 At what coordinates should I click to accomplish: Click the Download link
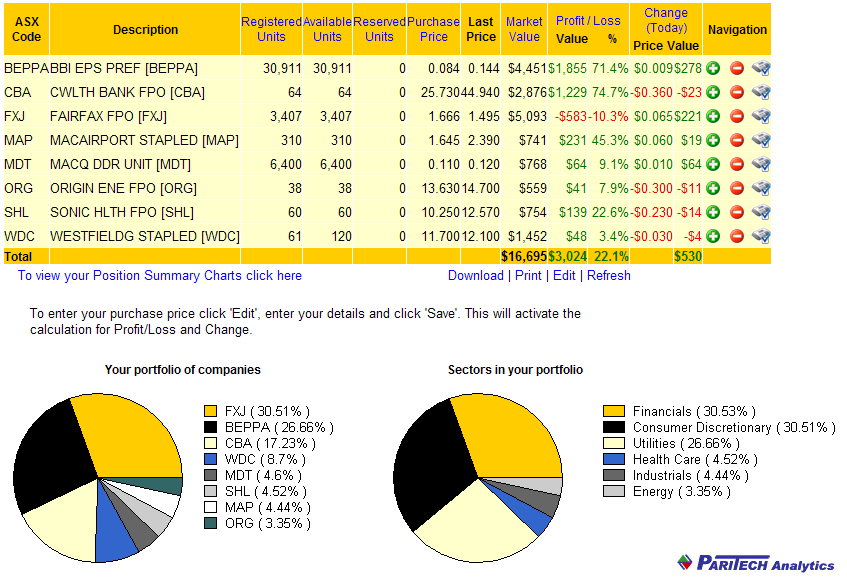pos(475,276)
